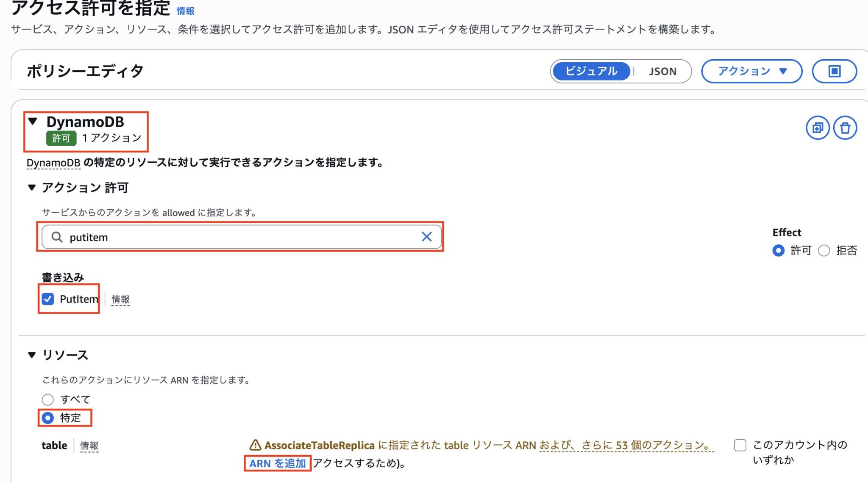The height and width of the screenshot is (482, 868).
Task: Click the ARN を追加 link
Action: pyautogui.click(x=277, y=463)
